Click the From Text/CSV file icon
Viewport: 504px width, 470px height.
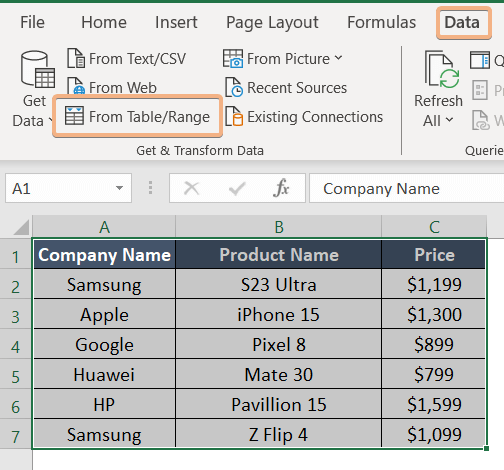click(x=76, y=58)
